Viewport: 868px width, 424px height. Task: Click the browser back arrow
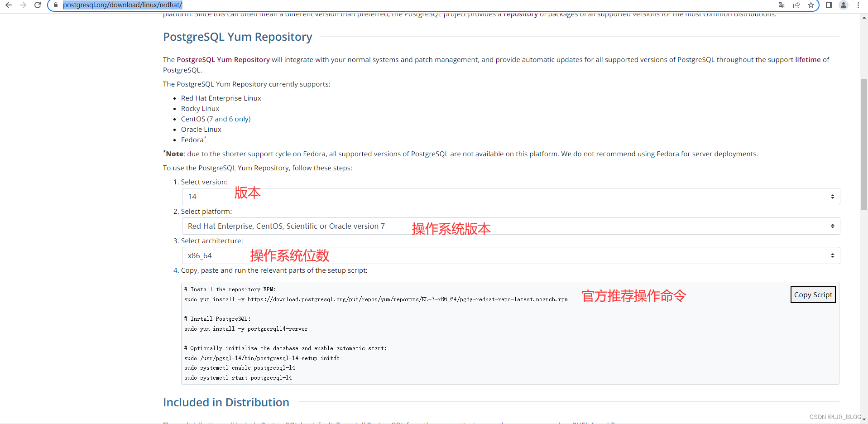9,5
